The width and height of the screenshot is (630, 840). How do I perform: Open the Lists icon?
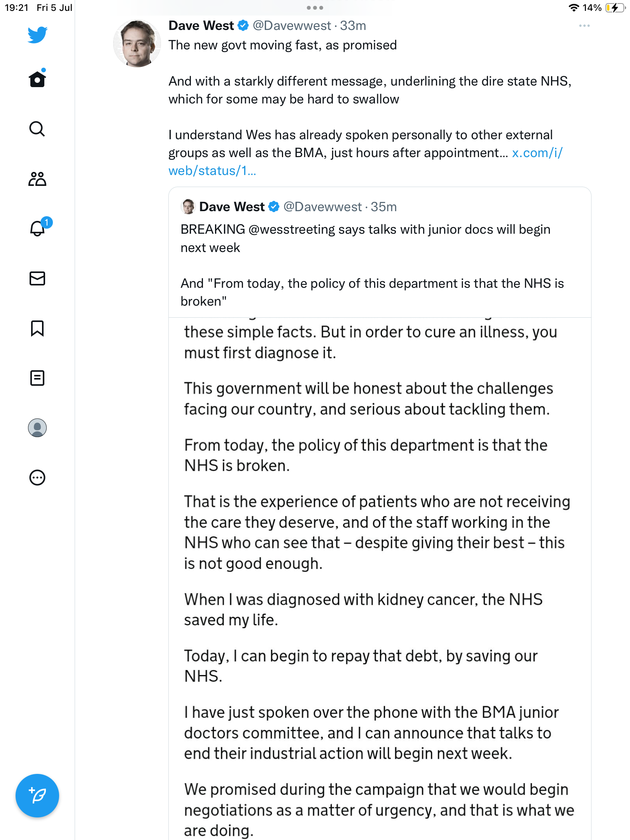pyautogui.click(x=37, y=378)
